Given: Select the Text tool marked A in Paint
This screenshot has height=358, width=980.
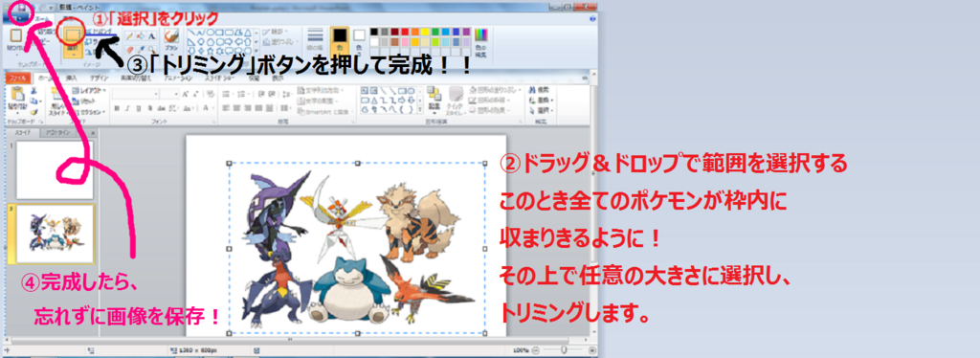Looking at the screenshot, I should point(152,36).
